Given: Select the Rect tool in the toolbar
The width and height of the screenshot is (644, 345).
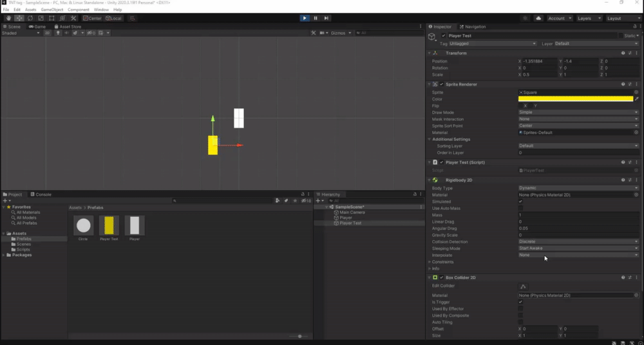Looking at the screenshot, I should coord(52,18).
